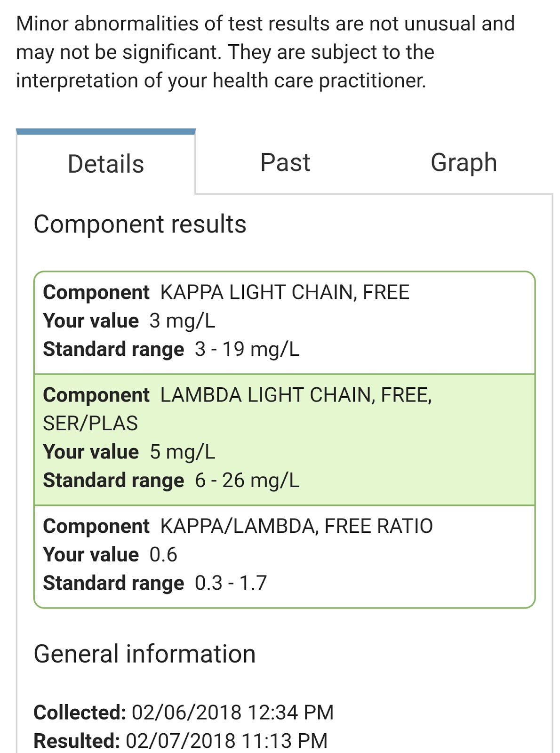Click the ratio standard range 0.3 - 1.7
Viewport: 560px width, 753px height.
pyautogui.click(x=231, y=583)
